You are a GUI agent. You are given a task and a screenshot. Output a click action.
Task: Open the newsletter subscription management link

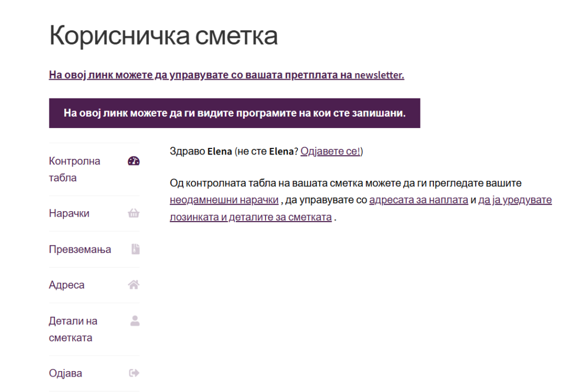click(226, 75)
